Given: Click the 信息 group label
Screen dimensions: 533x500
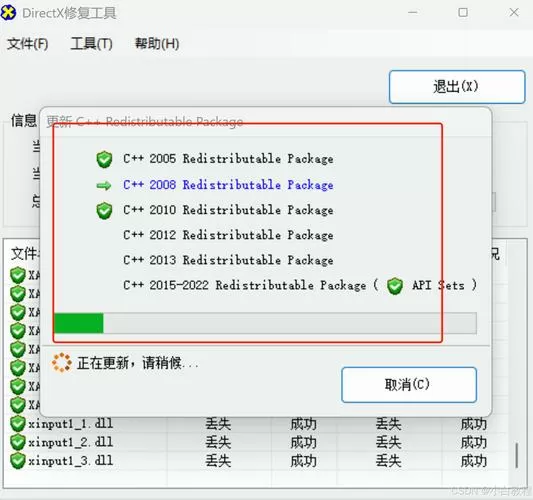Looking at the screenshot, I should pos(24,120).
